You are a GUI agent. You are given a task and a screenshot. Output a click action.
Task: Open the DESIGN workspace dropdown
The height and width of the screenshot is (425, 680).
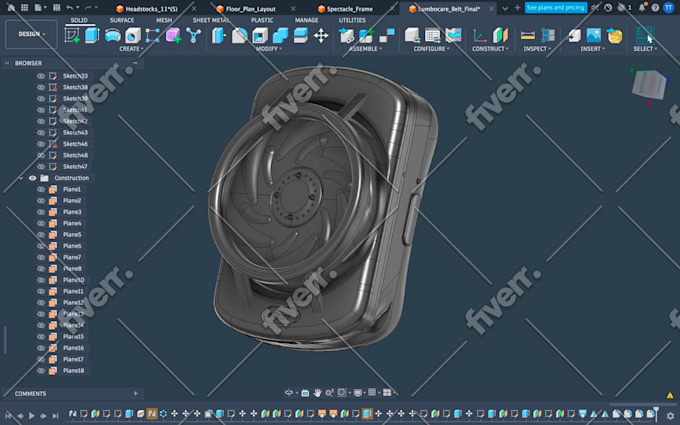point(31,34)
